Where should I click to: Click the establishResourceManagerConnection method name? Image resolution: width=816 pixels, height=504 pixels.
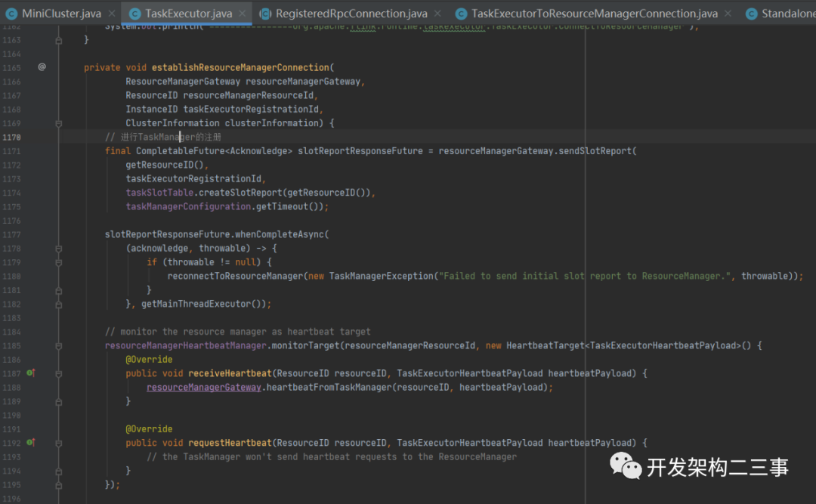click(x=240, y=68)
